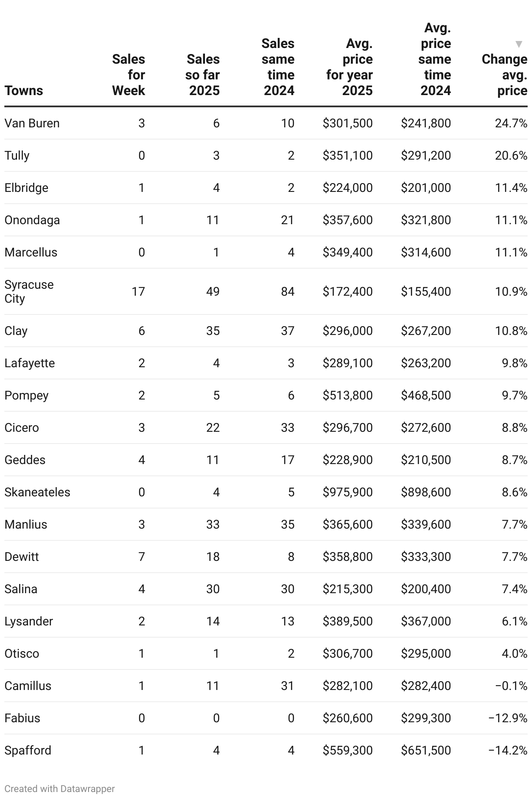Click Avg. price same time 2024 header
Image resolution: width=532 pixels, height=799 pixels.
434,59
